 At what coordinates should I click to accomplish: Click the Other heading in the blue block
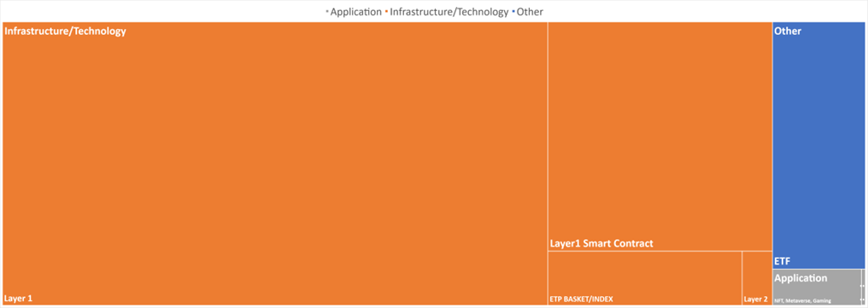coord(788,32)
